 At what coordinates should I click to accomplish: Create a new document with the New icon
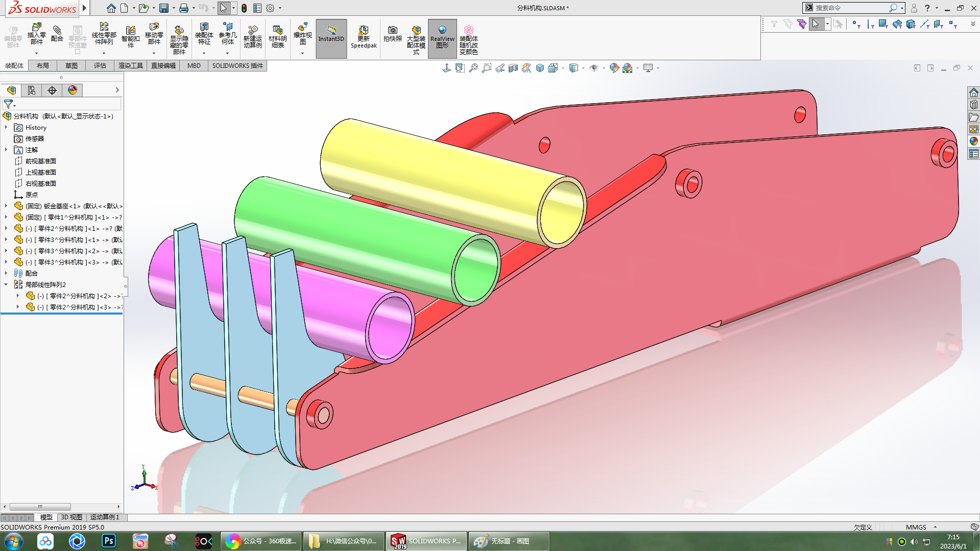pos(124,8)
